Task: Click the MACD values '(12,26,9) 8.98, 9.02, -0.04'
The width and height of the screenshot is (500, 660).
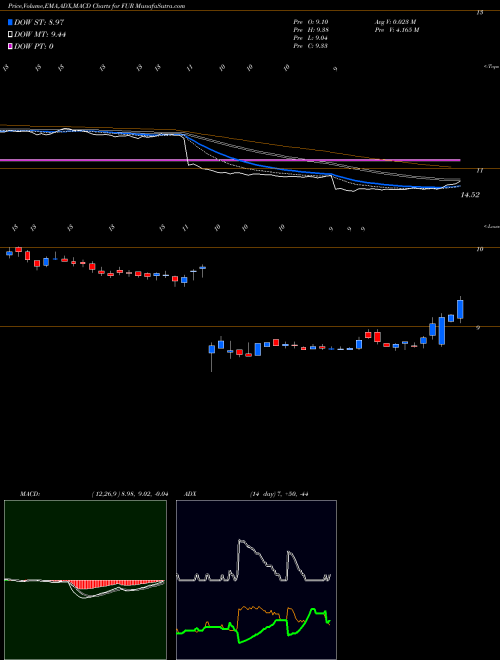Action: coord(130,494)
